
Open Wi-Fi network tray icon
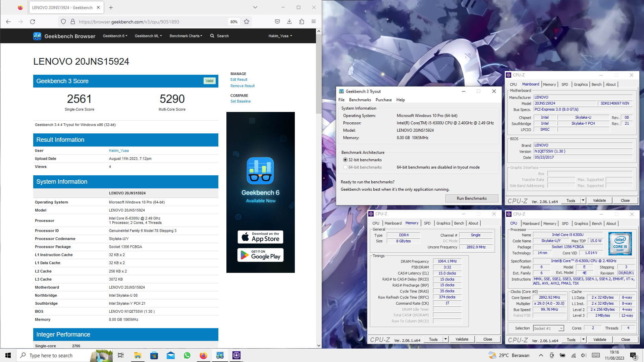point(574,355)
